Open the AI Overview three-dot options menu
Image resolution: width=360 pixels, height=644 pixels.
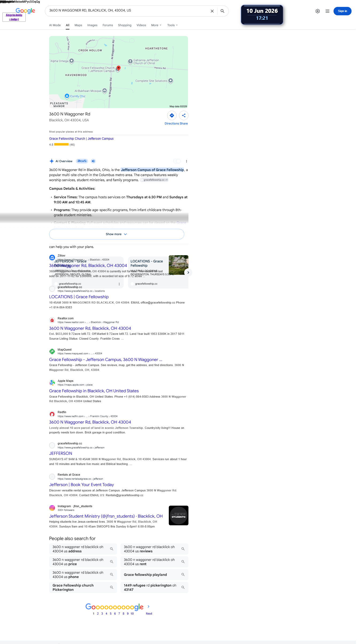(186, 161)
